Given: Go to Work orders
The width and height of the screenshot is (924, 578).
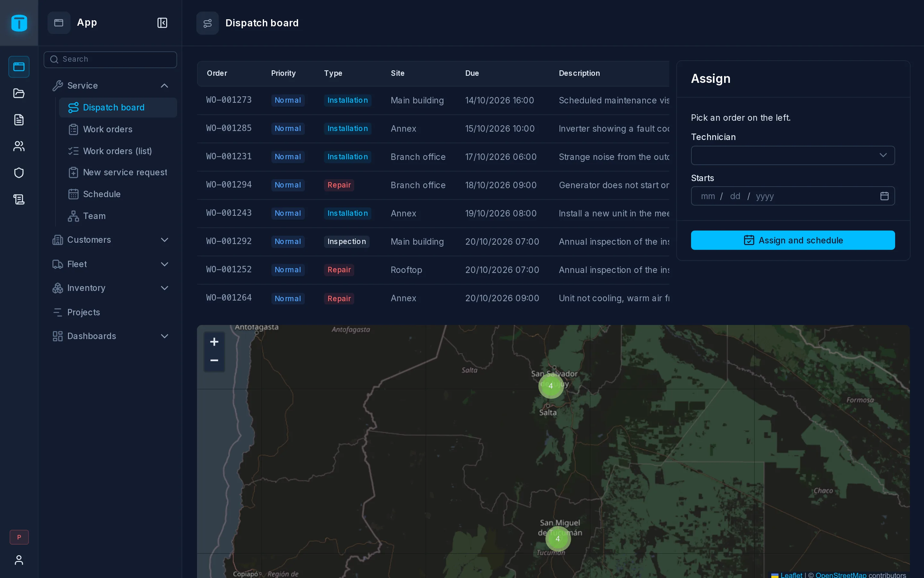Looking at the screenshot, I should 118,129.
